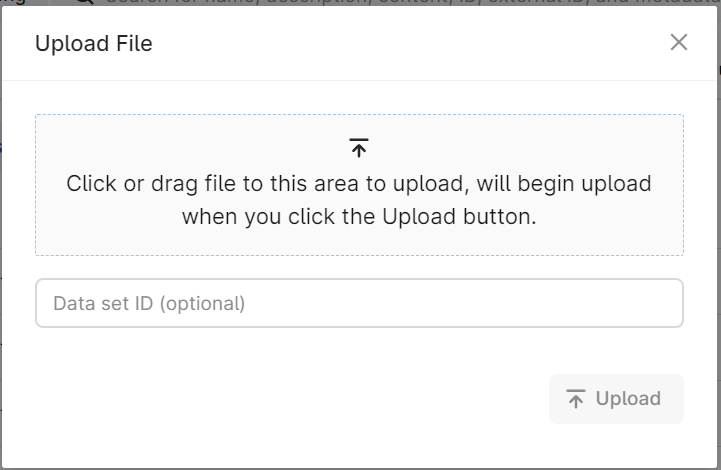The height and width of the screenshot is (470, 721).
Task: Focus the Data set ID field
Action: tap(360, 303)
